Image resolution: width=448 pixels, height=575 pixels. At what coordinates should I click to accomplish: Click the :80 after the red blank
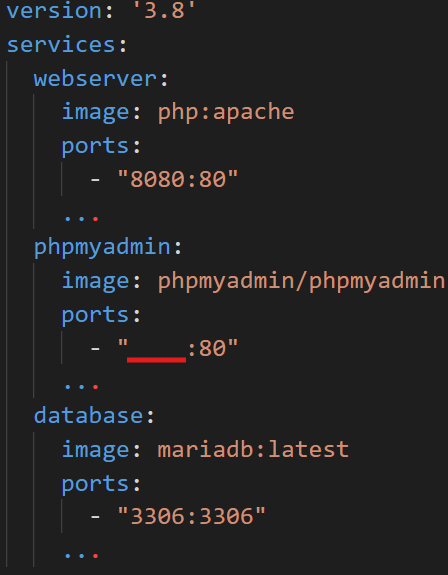[207, 348]
